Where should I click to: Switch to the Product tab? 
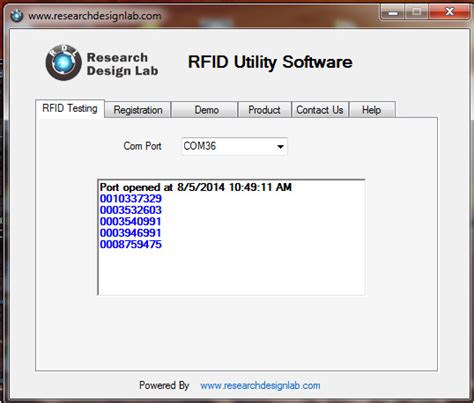(x=264, y=110)
